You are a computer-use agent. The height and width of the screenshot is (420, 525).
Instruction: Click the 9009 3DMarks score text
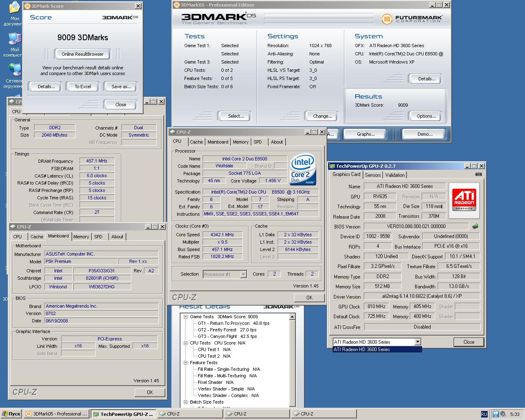(83, 37)
